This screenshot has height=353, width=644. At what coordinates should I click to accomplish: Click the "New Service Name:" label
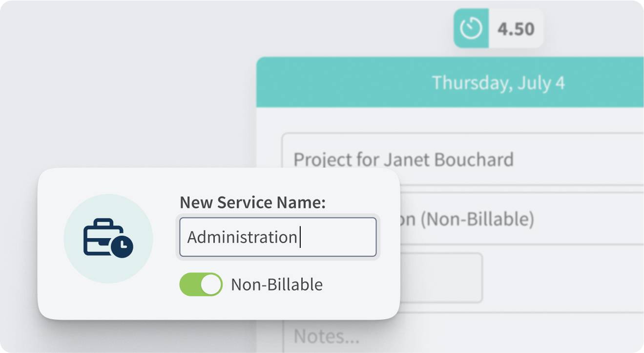coord(252,202)
